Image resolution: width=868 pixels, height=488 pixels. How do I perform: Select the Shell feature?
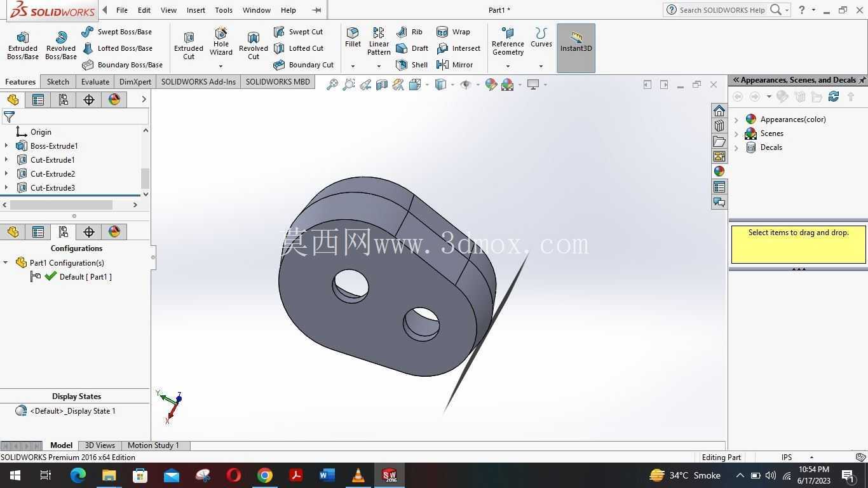(412, 65)
